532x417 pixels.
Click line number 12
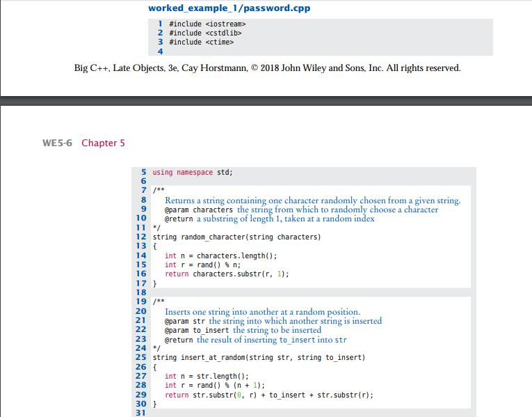click(141, 237)
